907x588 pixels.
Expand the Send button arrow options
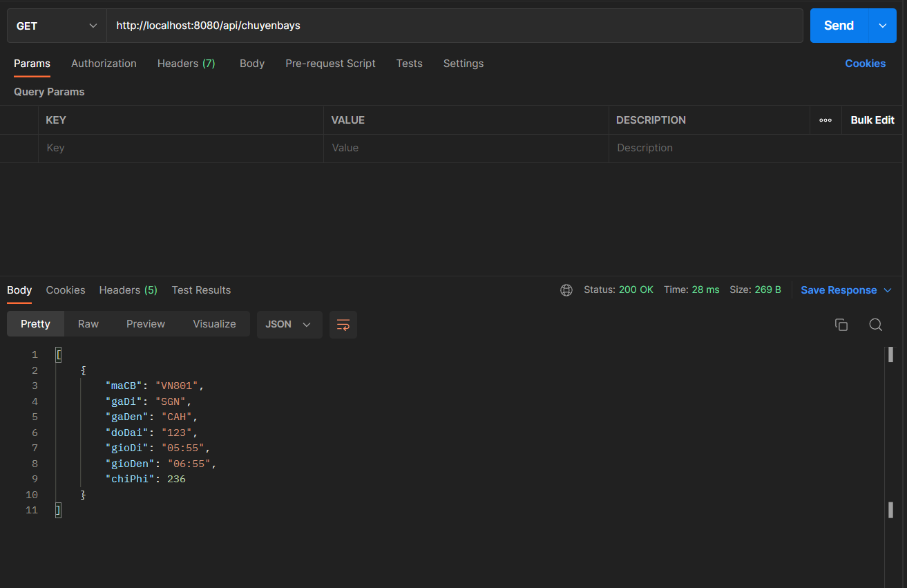882,26
